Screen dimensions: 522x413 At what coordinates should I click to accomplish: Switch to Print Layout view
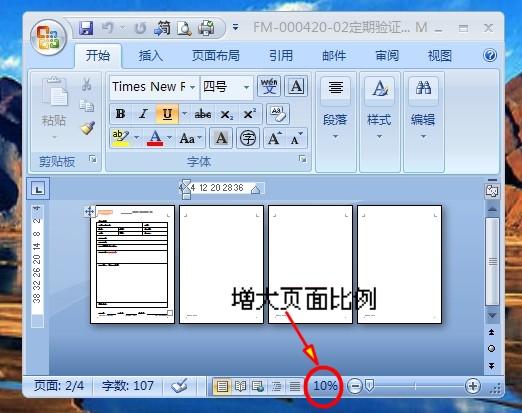point(222,386)
